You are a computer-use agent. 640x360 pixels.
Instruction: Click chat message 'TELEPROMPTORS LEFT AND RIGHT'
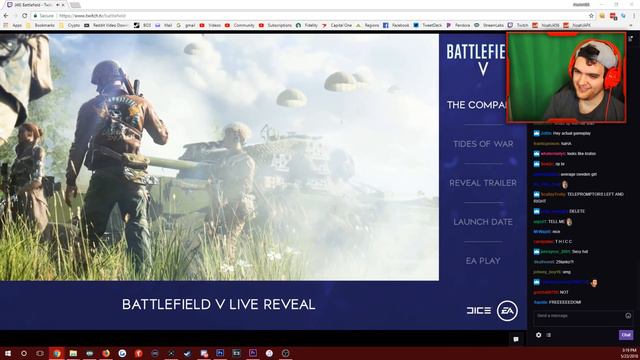coord(579,198)
